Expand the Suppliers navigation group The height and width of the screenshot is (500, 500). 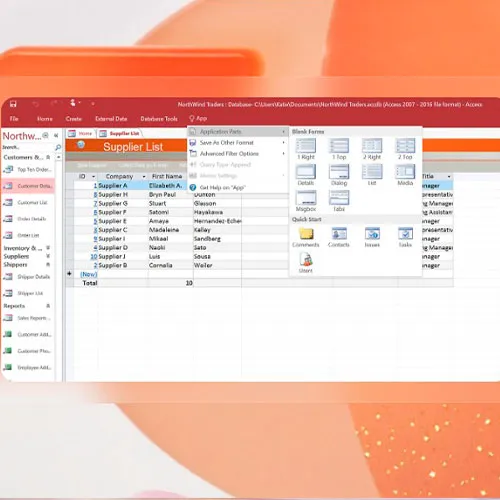click(x=48, y=256)
